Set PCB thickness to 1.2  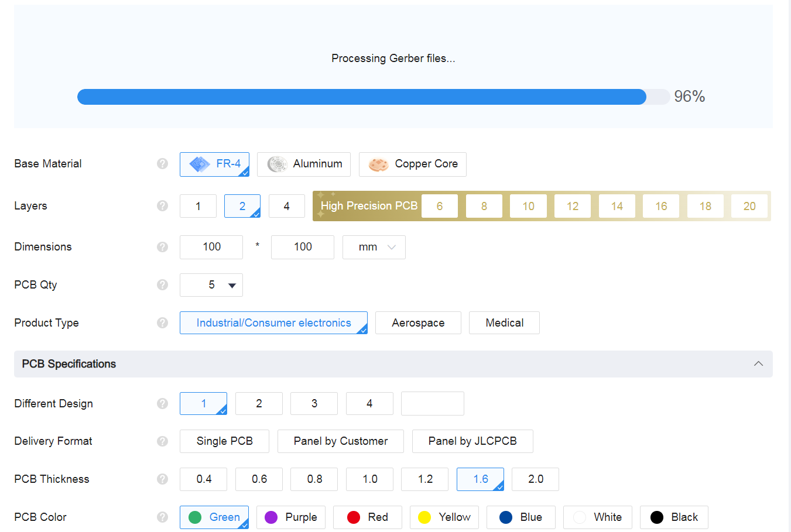coord(425,479)
